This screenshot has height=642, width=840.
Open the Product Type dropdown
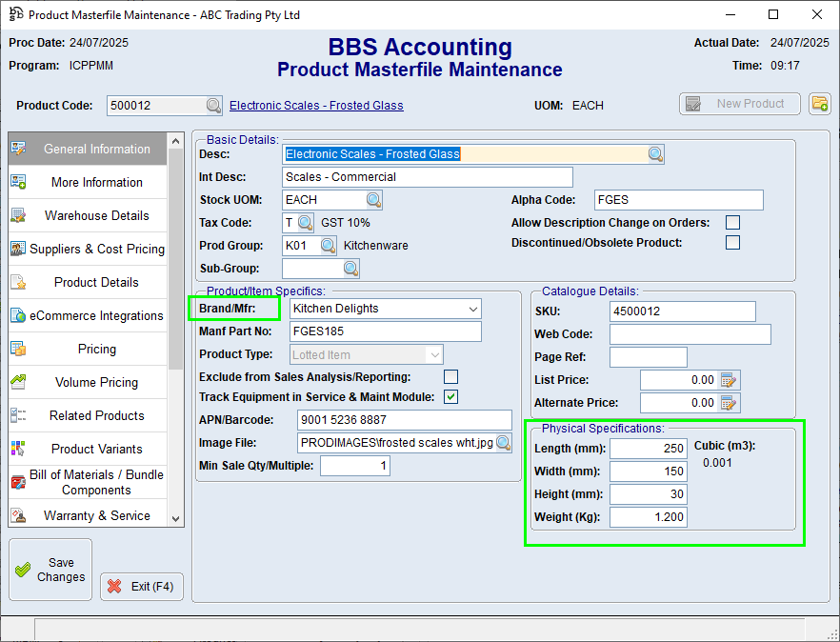pos(434,354)
